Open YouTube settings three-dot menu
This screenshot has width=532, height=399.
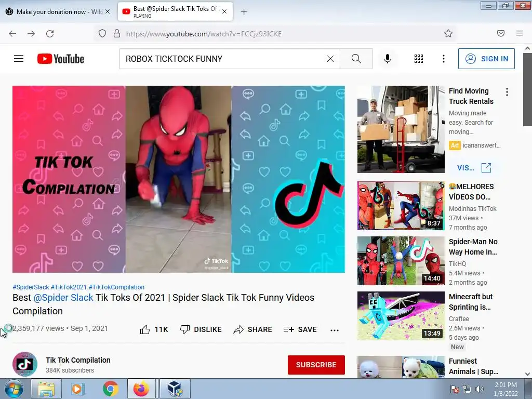click(x=444, y=59)
